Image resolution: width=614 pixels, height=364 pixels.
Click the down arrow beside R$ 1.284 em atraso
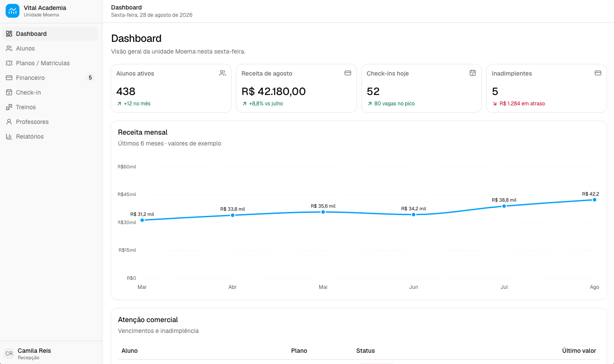tap(495, 104)
